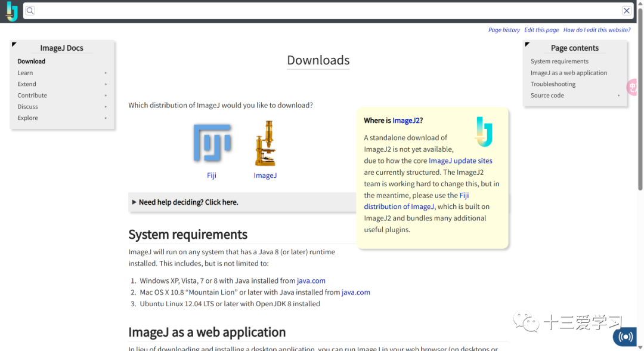This screenshot has width=644, height=351.
Task: Expand the Discuss submenu arrow
Action: (x=106, y=107)
